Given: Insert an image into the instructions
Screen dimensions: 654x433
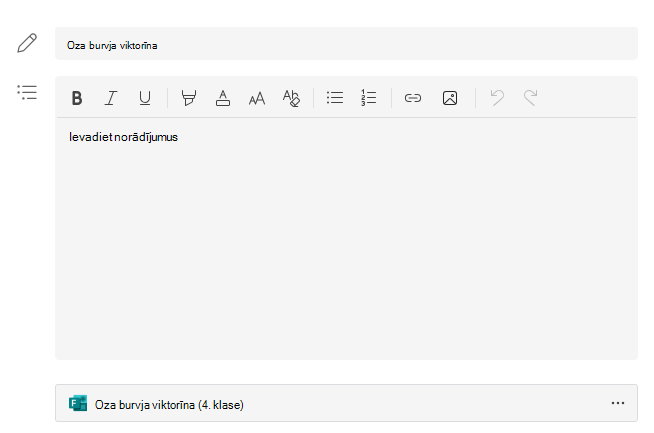Looking at the screenshot, I should pos(450,98).
